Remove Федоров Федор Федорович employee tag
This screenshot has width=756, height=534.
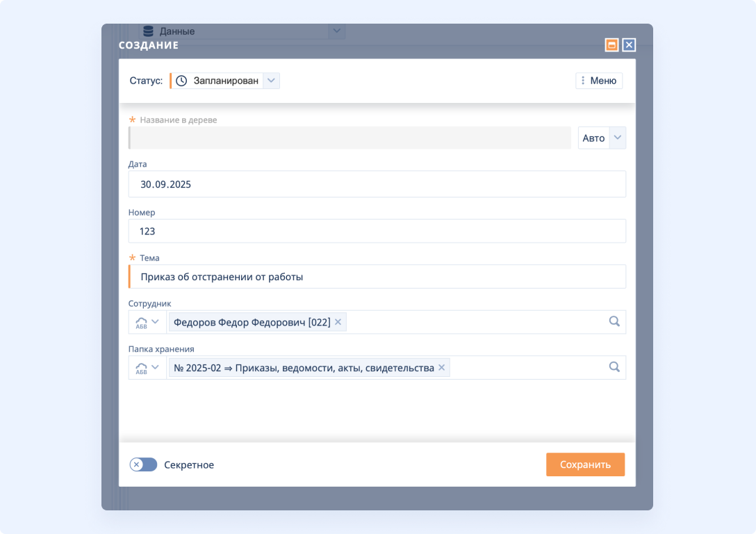tap(338, 322)
